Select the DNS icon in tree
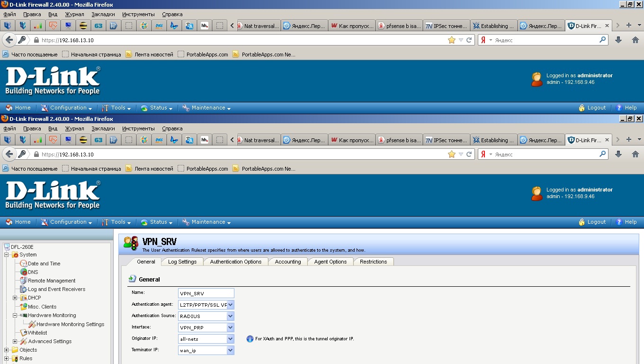 (24, 272)
